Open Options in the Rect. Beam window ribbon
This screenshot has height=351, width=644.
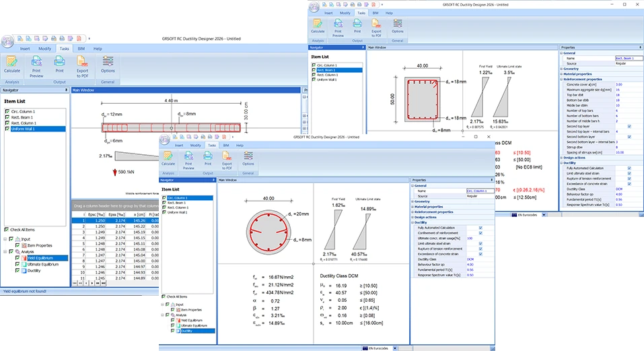[x=398, y=28]
